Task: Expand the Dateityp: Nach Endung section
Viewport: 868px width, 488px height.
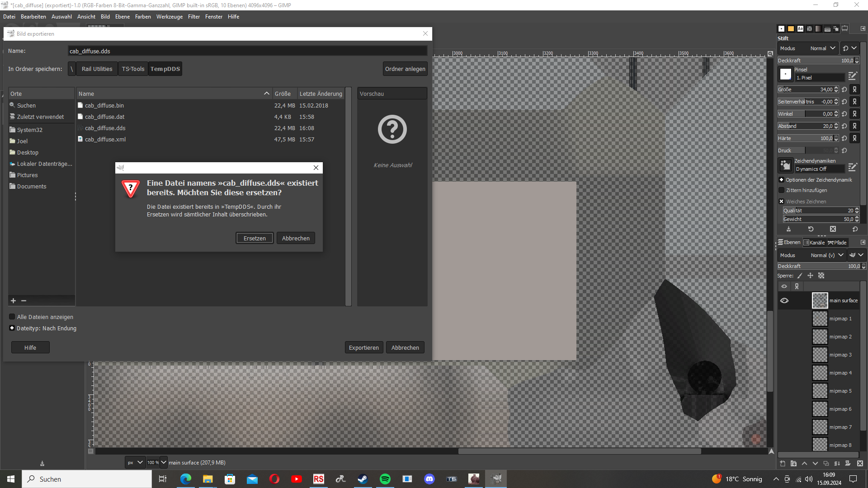Action: click(x=12, y=328)
